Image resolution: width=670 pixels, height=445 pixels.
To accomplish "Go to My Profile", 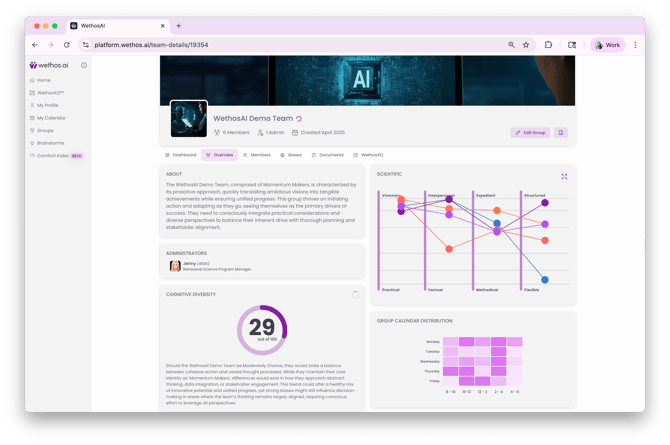I will coord(47,105).
